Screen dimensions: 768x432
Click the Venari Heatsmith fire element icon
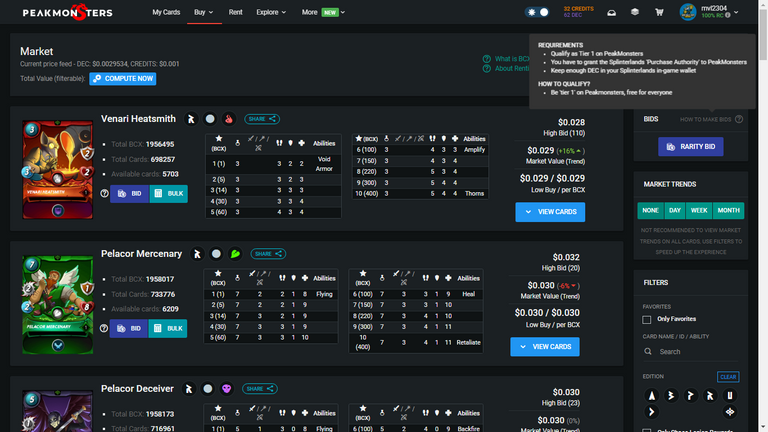coord(229,119)
